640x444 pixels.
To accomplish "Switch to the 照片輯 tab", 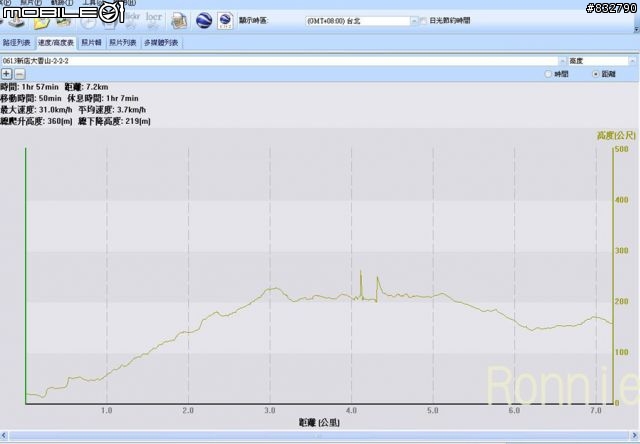I will pos(91,42).
